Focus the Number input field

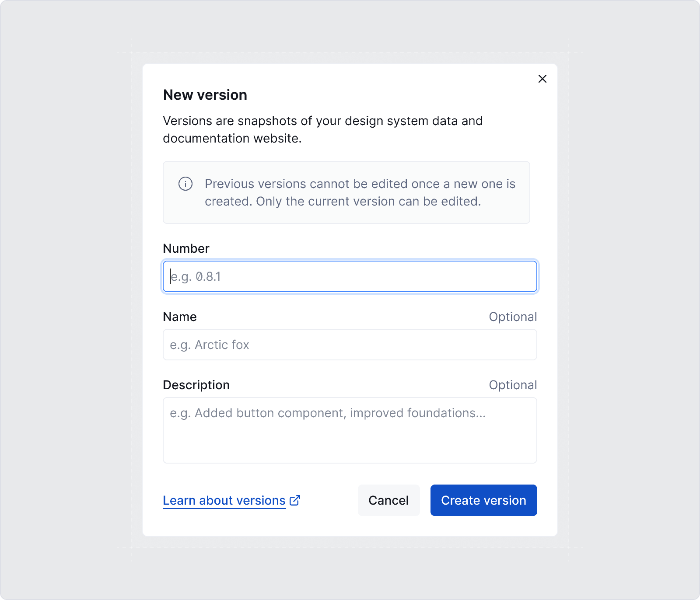coord(350,276)
